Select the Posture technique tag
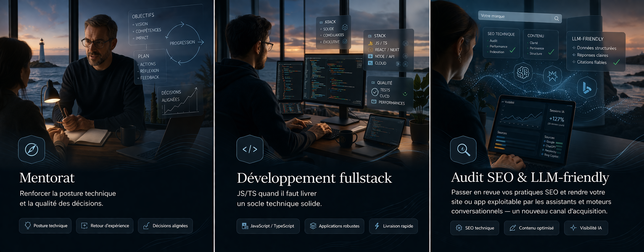 [x=45, y=226]
